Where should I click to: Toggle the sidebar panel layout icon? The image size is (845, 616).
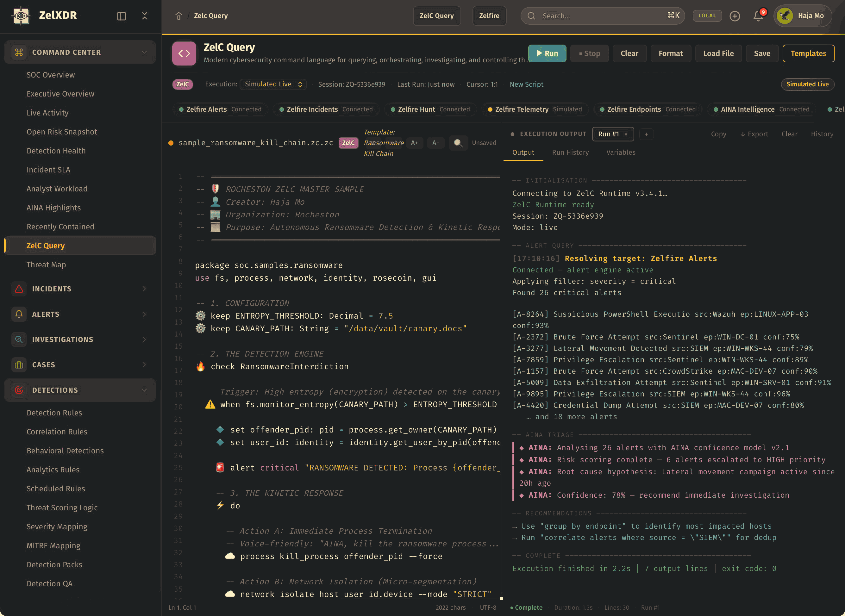tap(121, 16)
